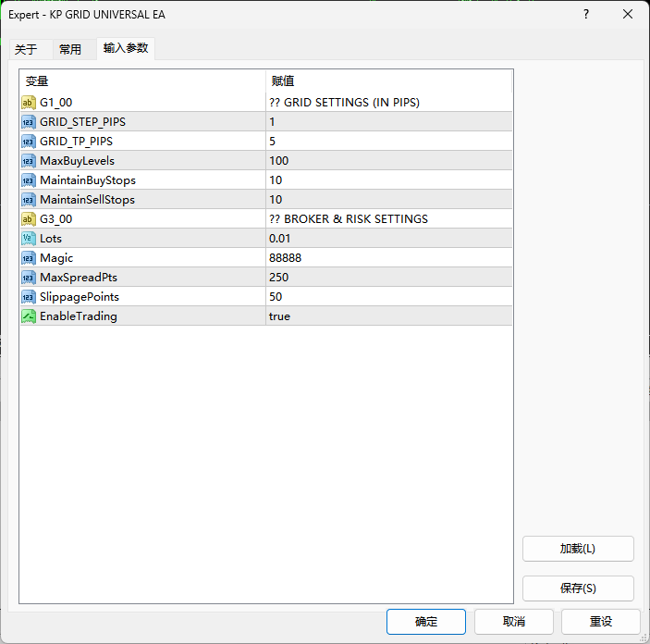Select the Lots value 0.01 field

tap(388, 239)
